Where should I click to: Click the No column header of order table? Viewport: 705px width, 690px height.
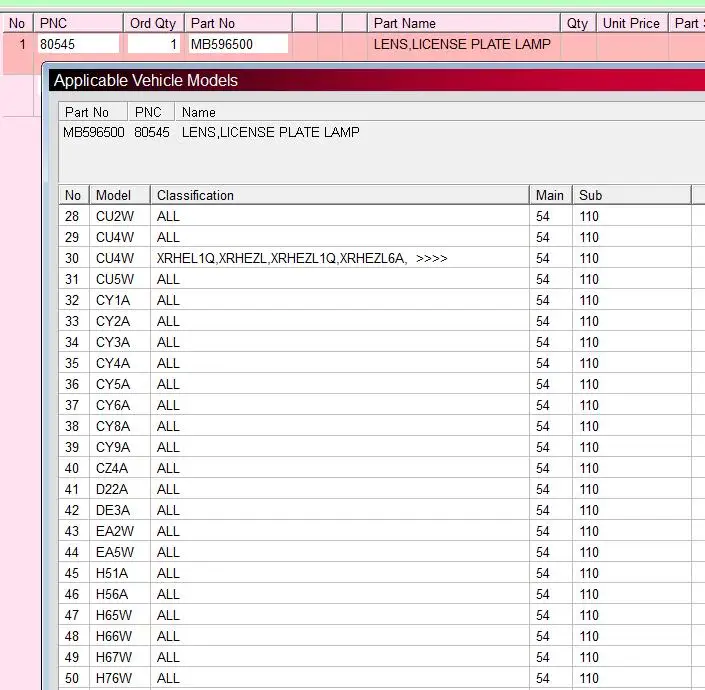coord(17,23)
